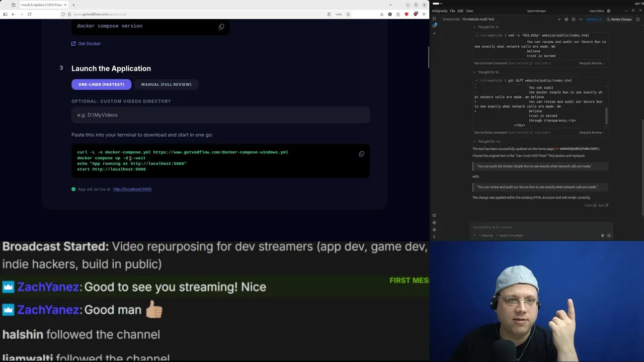Close the Following indicator
Screen dimensions: 644x362
coord(601,19)
